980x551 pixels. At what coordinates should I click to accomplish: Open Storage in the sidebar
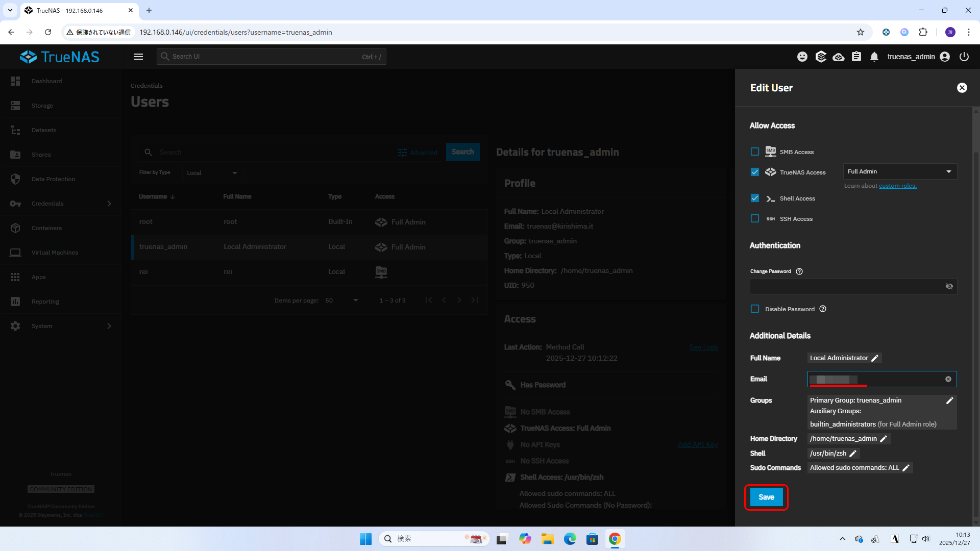coord(42,106)
